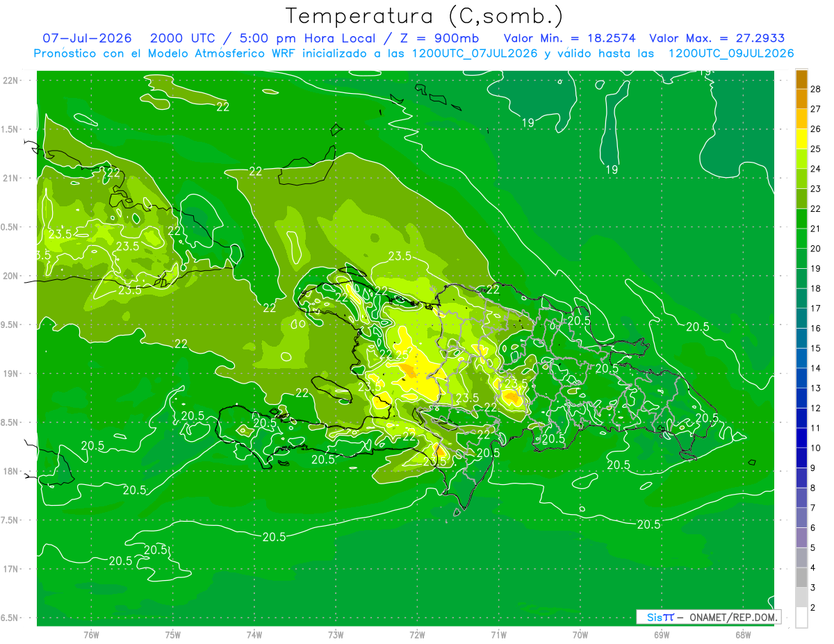Click the '73W' longitude axis label
Image resolution: width=834 pixels, height=644 pixels.
336,634
